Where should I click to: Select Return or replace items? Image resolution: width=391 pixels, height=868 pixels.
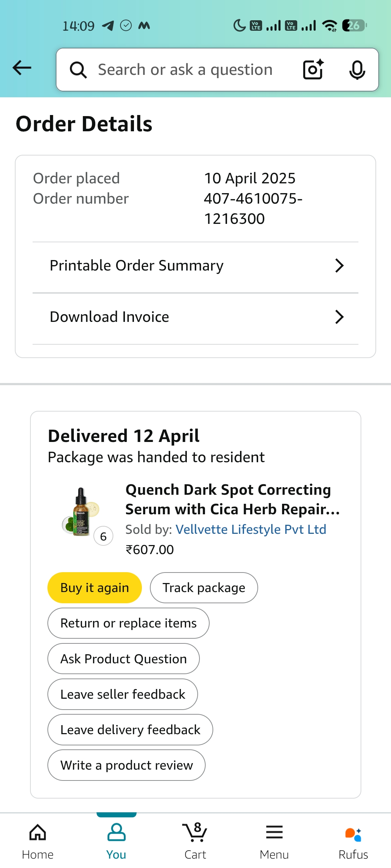(x=129, y=623)
